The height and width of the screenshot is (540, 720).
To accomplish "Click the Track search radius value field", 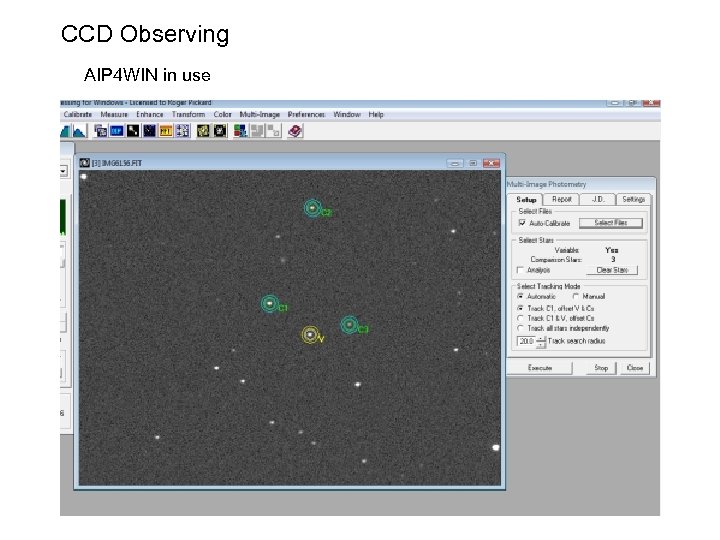I will [527, 341].
